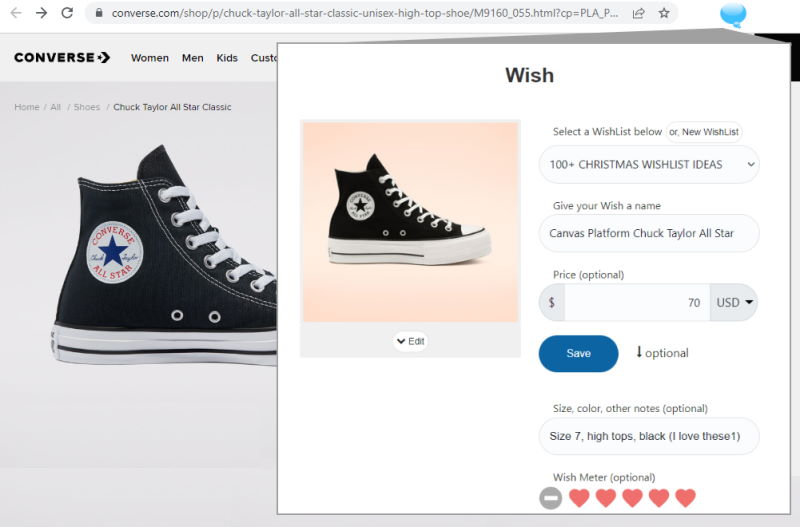
Task: Expand the Edit image option
Action: click(410, 341)
